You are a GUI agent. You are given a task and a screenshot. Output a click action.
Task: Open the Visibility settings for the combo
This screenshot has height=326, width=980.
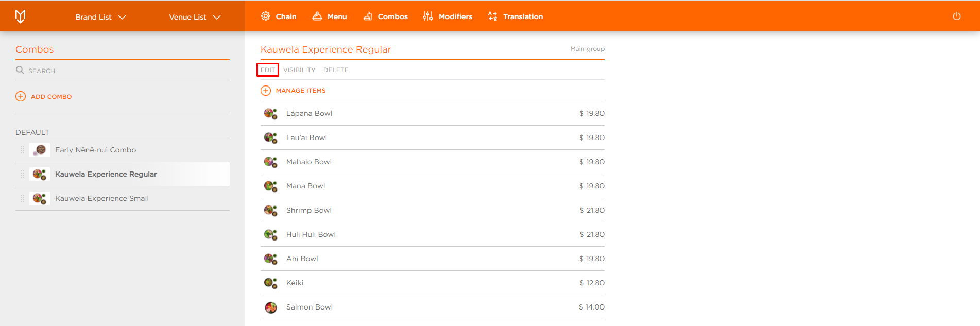point(299,70)
